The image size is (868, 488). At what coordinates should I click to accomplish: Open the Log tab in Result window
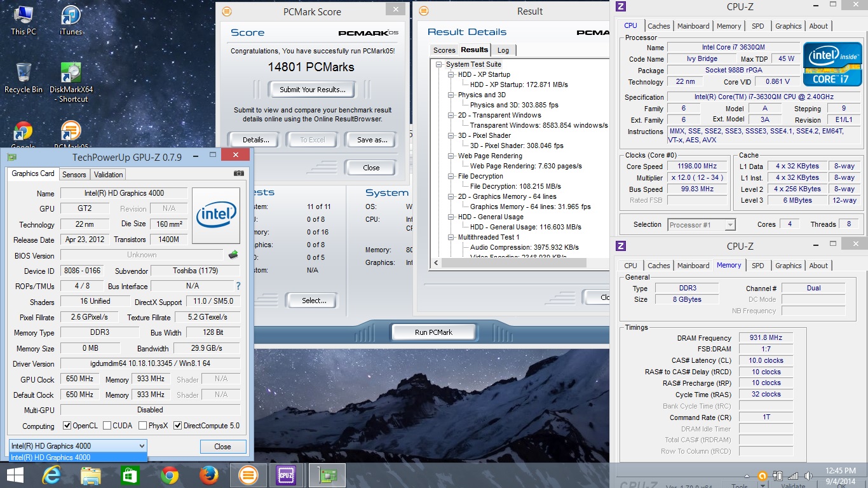[x=503, y=50]
